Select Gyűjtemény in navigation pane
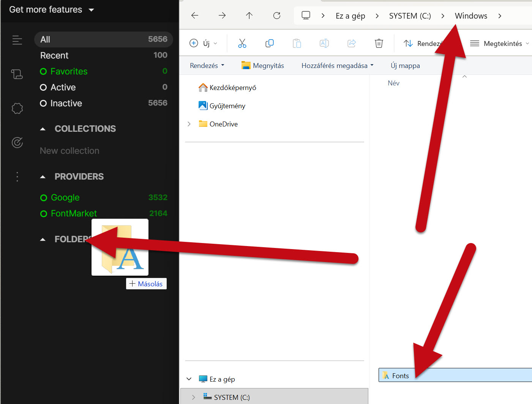Viewport: 532px width, 404px height. [227, 106]
